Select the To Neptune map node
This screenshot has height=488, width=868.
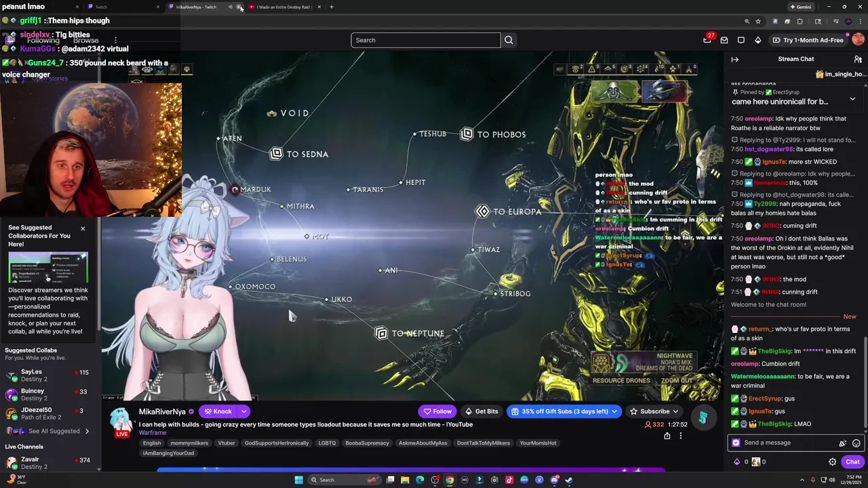pyautogui.click(x=410, y=333)
